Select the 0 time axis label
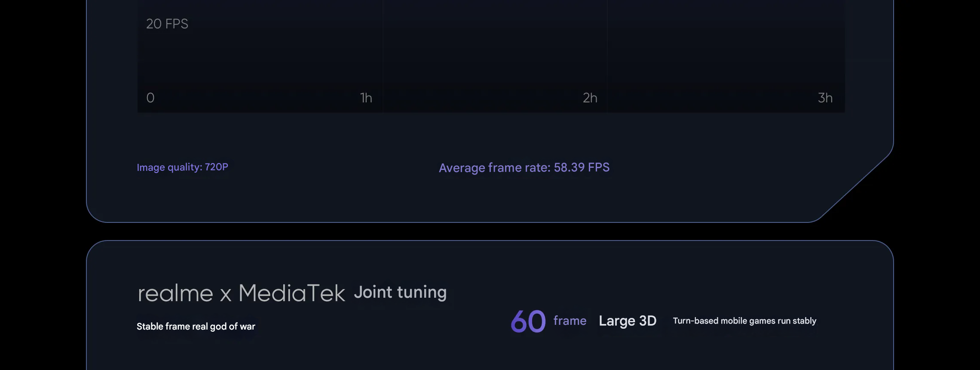Image resolution: width=980 pixels, height=370 pixels. [150, 98]
